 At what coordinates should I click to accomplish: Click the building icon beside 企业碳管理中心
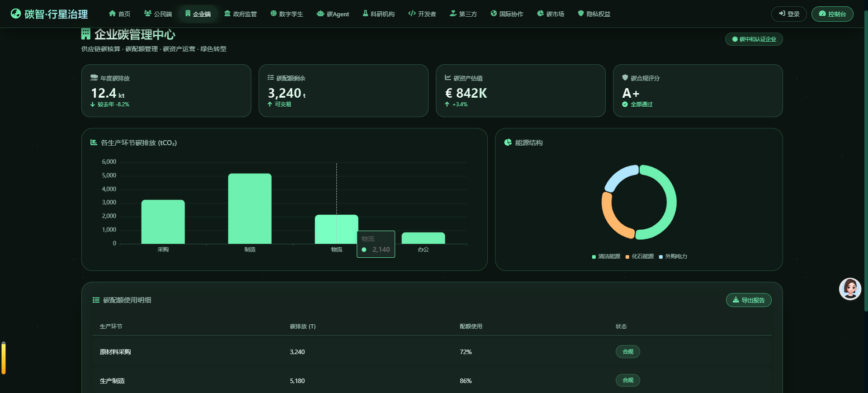click(x=86, y=34)
